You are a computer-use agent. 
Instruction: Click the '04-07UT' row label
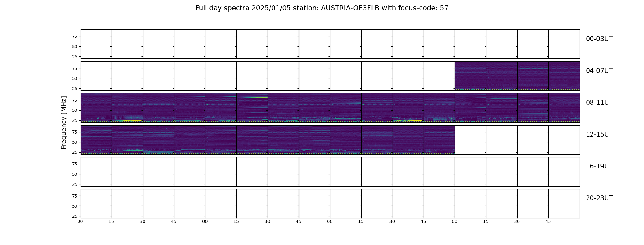(599, 71)
